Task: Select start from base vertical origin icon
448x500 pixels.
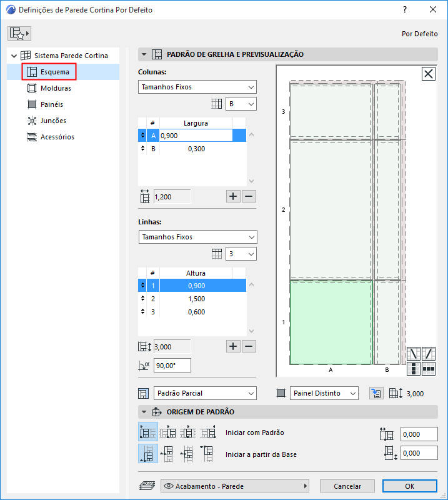Action: click(148, 454)
